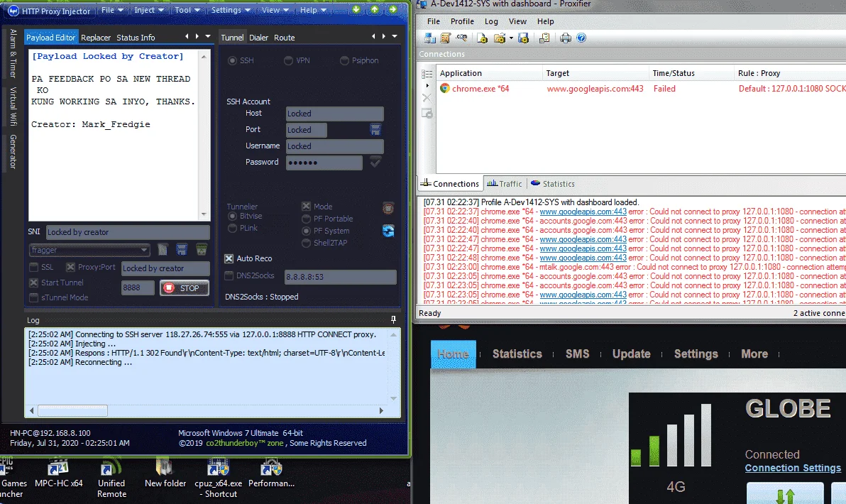Click Connection Settings link on Globe dashboard
The image size is (846, 504).
793,468
